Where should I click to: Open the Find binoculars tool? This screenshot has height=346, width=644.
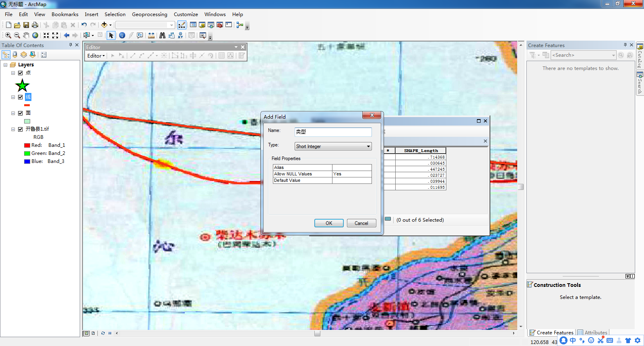162,35
